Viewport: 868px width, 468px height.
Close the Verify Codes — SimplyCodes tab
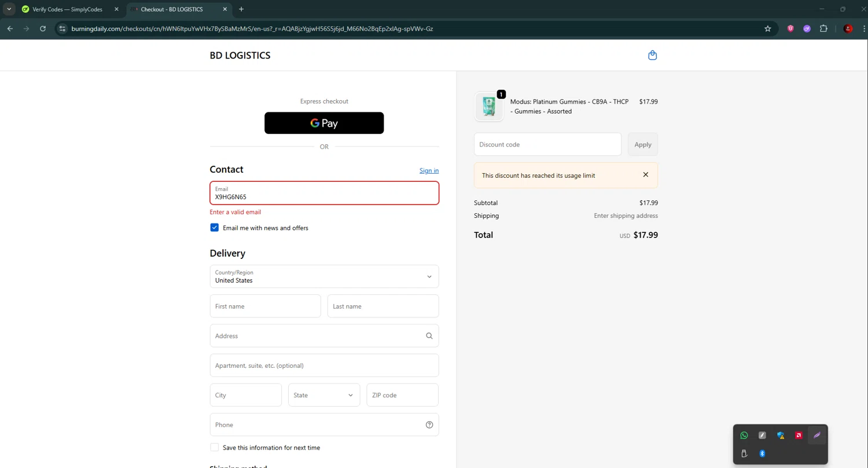116,9
